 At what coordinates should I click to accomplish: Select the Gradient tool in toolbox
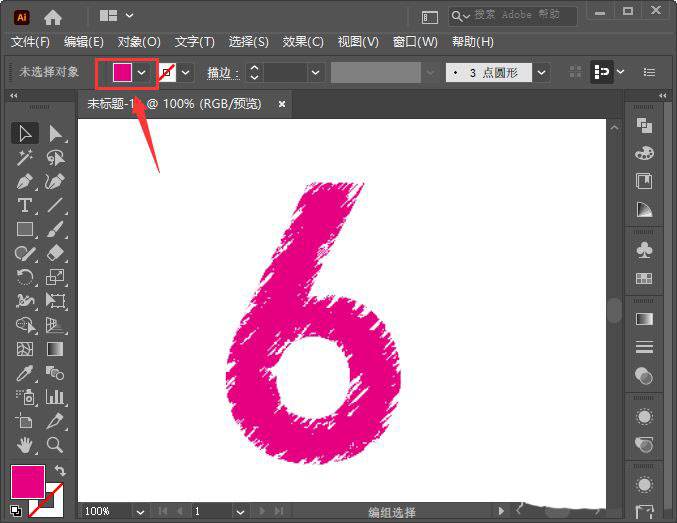55,349
